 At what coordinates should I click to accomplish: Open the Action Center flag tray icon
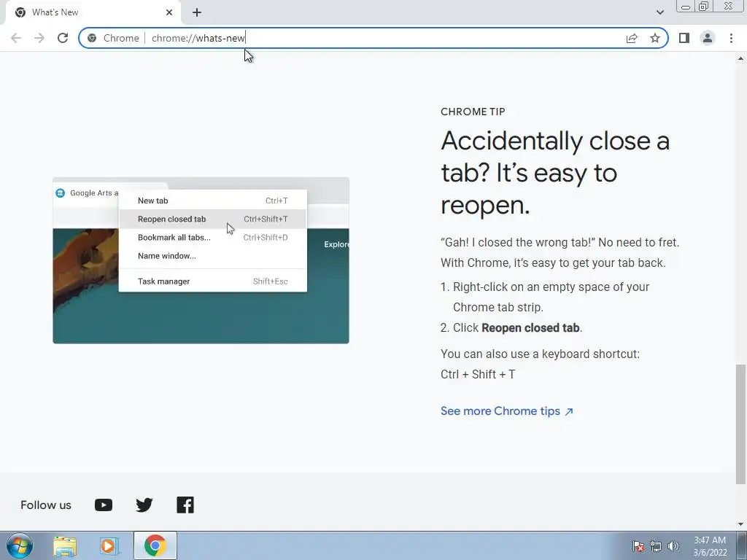pos(638,546)
